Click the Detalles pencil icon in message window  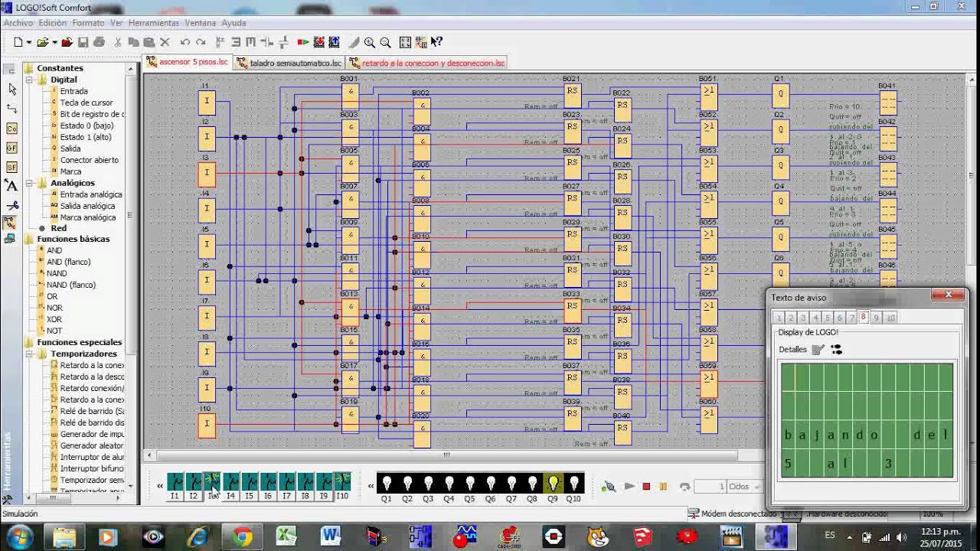[x=818, y=350]
